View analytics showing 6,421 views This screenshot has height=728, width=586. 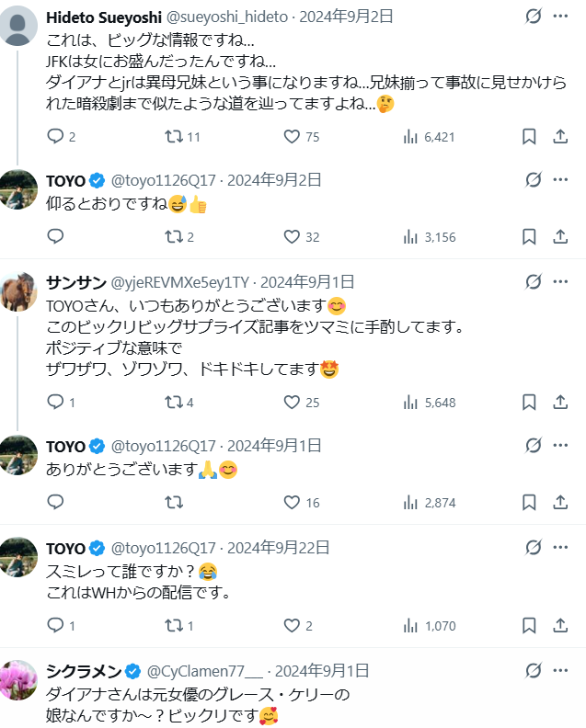(411, 136)
